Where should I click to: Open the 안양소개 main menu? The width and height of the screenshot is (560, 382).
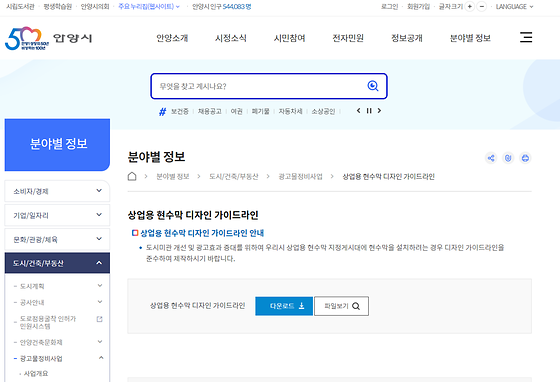tap(172, 38)
